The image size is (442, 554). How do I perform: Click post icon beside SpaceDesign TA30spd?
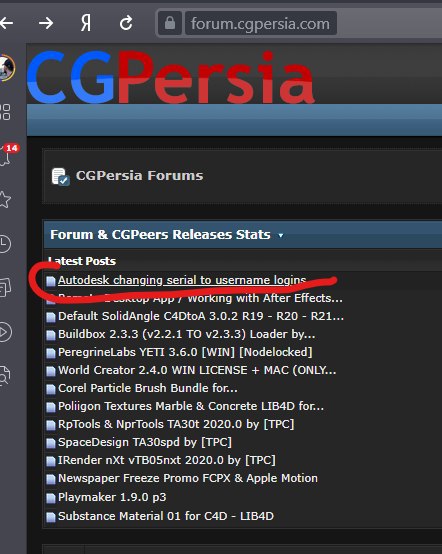click(51, 443)
